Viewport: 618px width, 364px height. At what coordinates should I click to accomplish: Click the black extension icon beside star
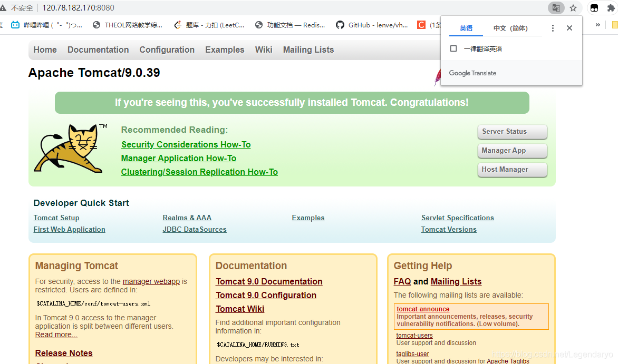pyautogui.click(x=594, y=8)
